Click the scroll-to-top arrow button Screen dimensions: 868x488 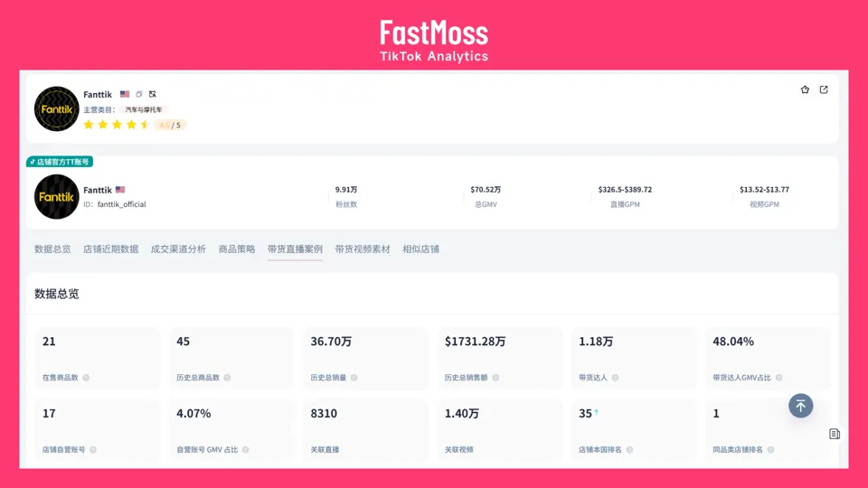(x=800, y=406)
